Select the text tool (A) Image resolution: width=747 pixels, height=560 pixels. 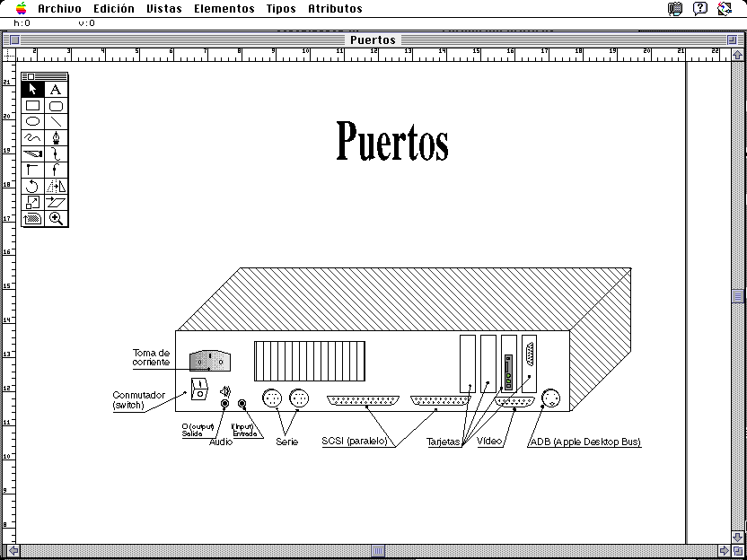point(56,89)
